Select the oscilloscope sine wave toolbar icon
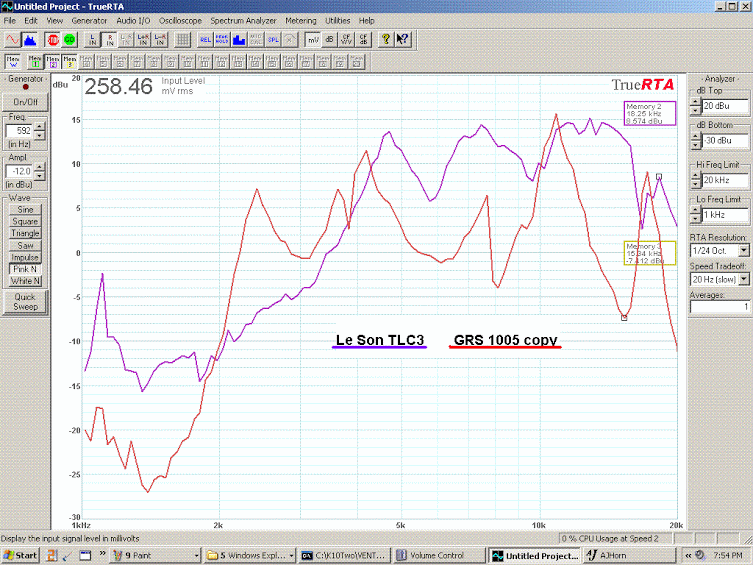This screenshot has height=565, width=753. tap(13, 39)
